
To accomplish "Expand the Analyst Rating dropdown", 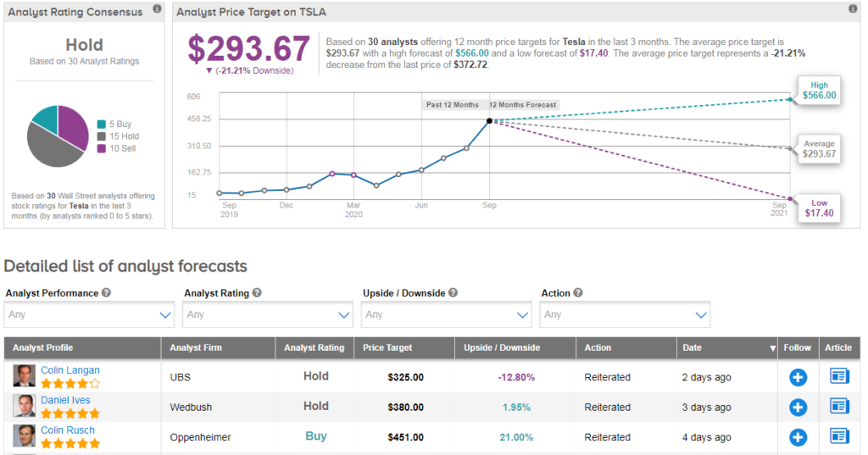I will point(268,315).
